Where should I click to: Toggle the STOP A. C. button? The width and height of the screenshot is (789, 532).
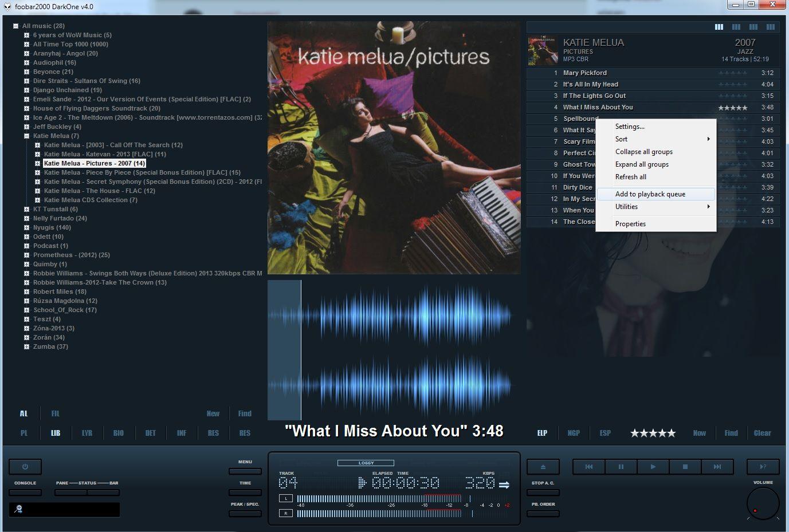[543, 492]
